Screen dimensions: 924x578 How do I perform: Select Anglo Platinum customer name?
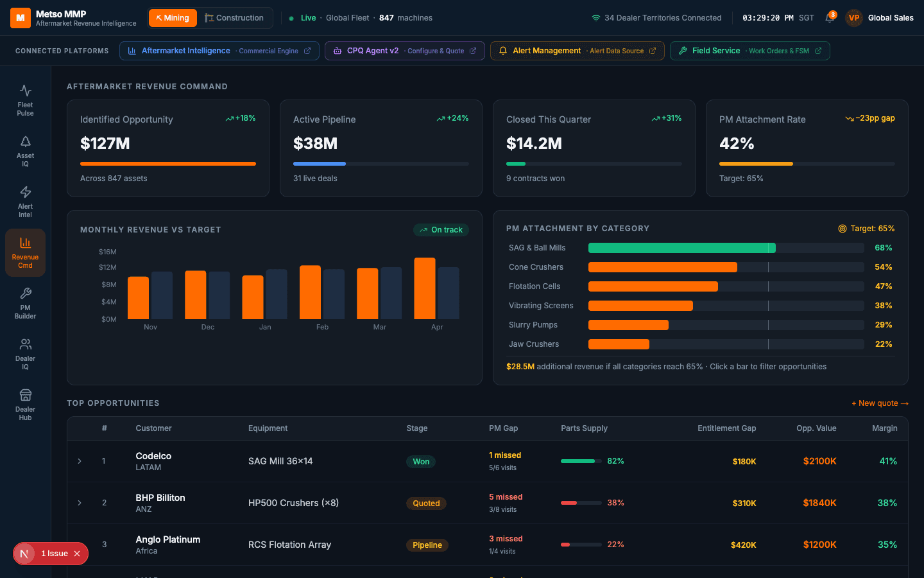coord(168,539)
